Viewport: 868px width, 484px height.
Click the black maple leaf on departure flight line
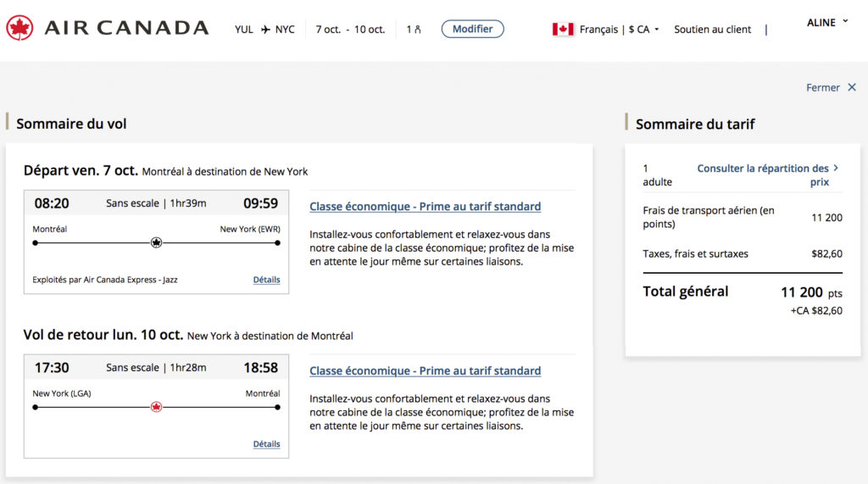[x=156, y=242]
